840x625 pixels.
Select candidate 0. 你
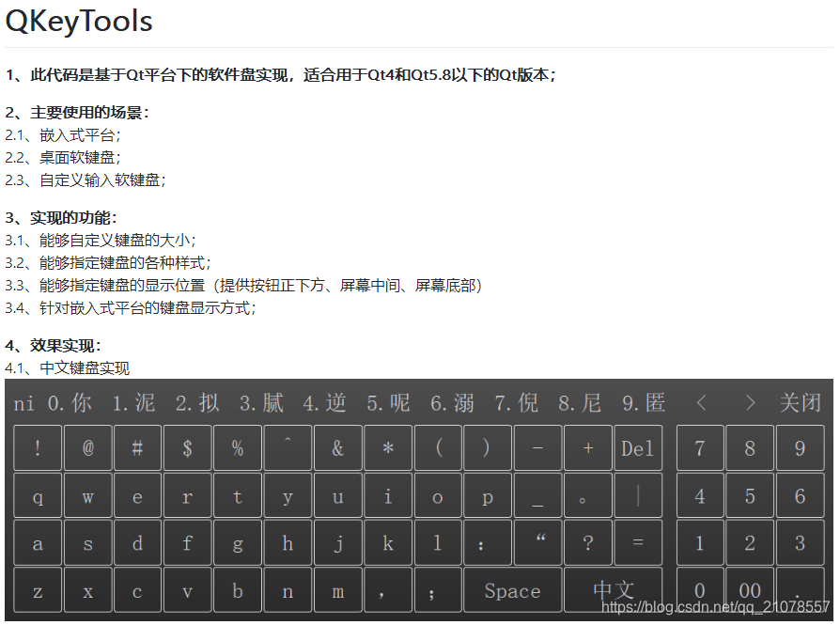70,402
